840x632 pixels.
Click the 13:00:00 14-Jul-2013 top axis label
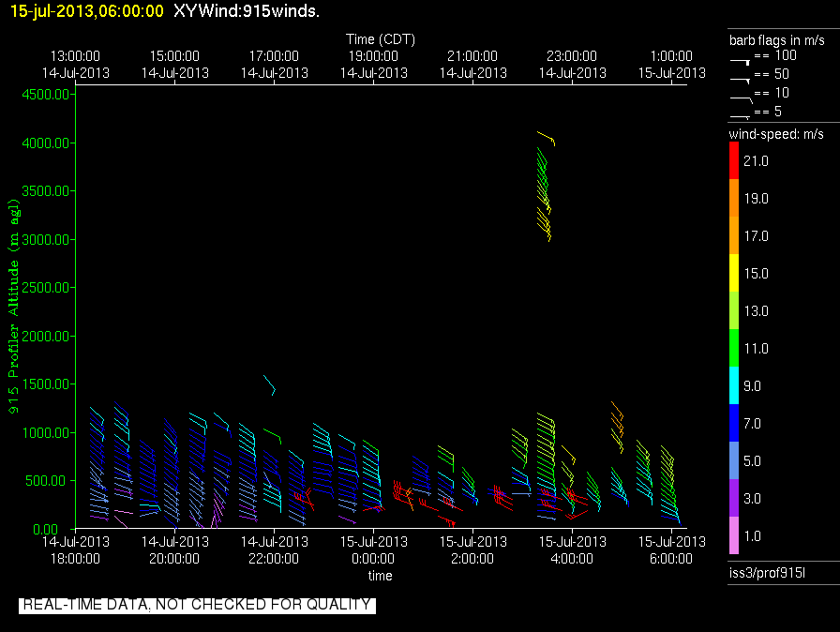(75, 65)
